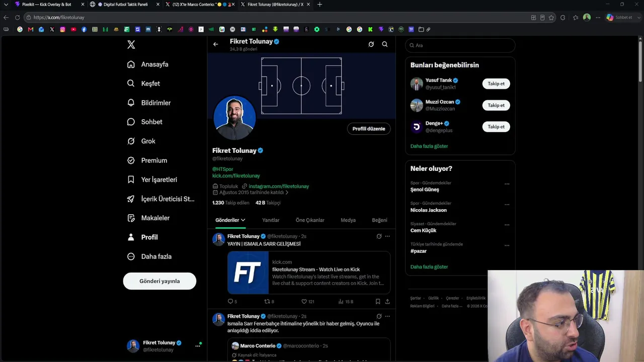View analytics of the 15 B views post
644x362 pixels.
[346, 302]
